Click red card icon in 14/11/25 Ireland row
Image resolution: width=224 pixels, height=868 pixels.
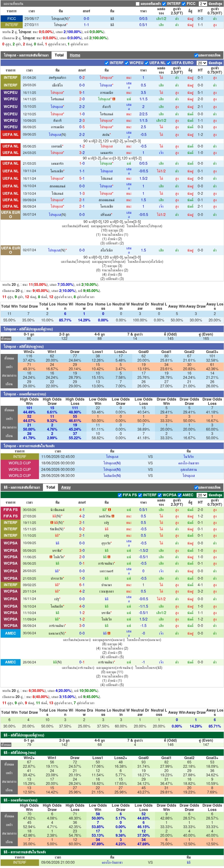click(x=114, y=99)
